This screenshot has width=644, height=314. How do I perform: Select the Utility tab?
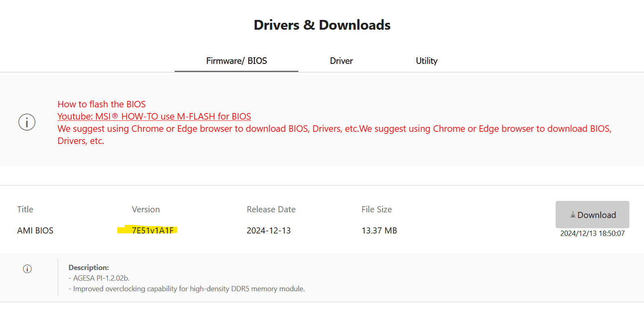pyautogui.click(x=426, y=61)
